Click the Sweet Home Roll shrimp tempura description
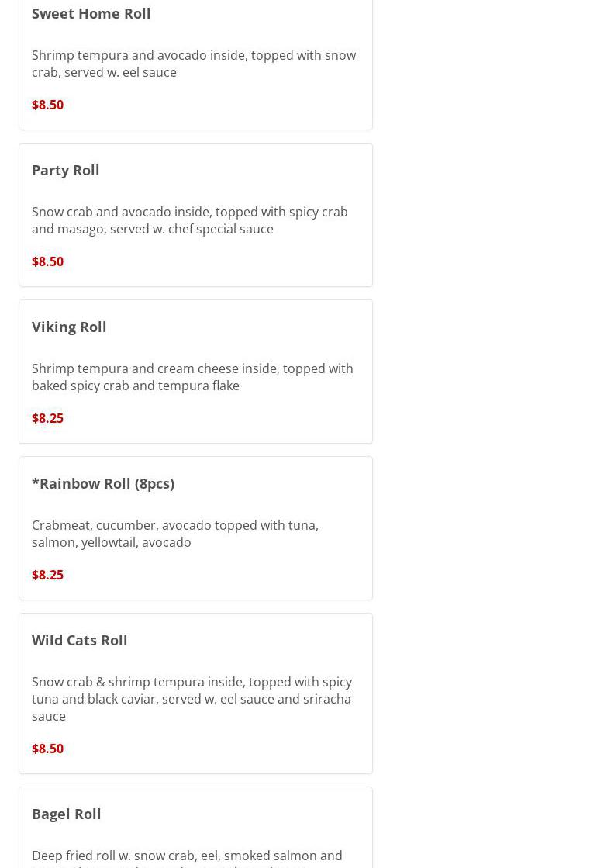 click(194, 64)
